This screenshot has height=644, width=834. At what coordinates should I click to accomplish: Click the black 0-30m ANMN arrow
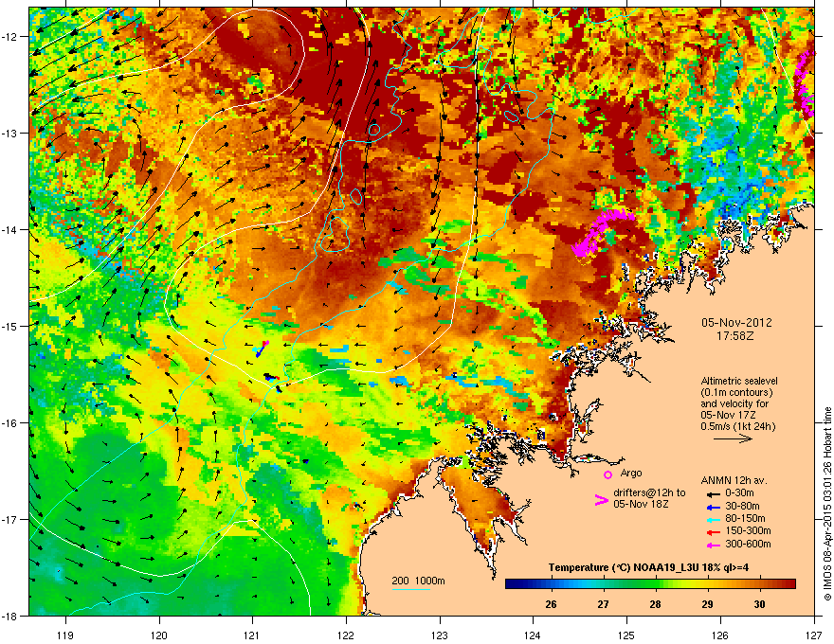(x=712, y=493)
